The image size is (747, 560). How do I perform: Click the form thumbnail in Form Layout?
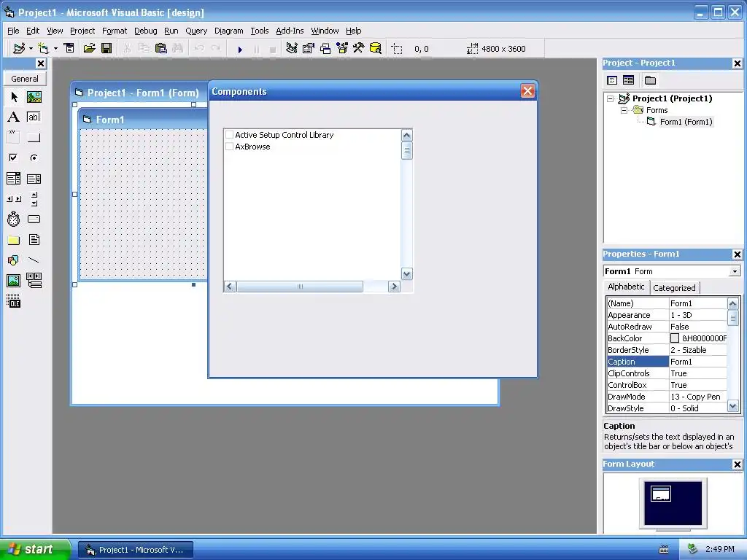(661, 494)
